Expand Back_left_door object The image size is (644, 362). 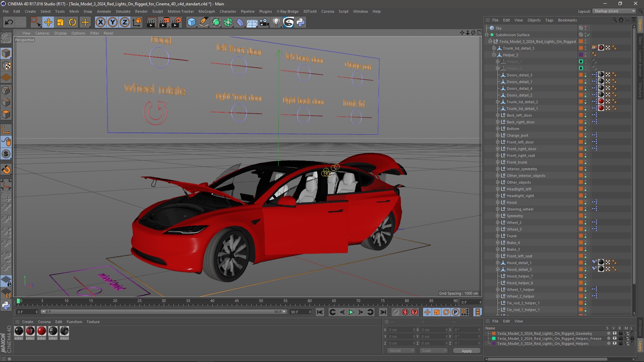[x=498, y=115]
